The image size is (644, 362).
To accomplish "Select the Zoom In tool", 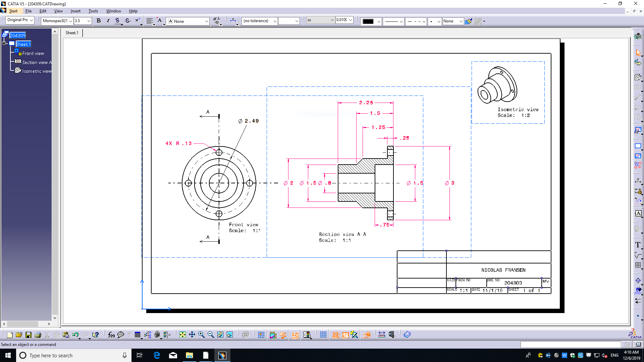I will point(201,335).
